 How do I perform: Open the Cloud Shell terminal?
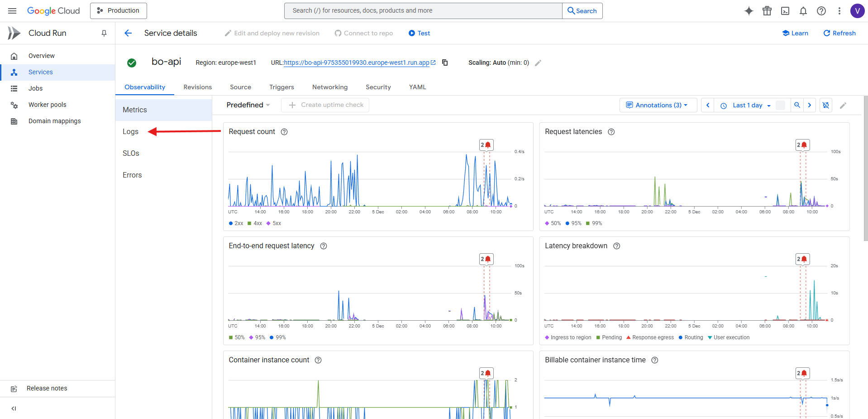(x=785, y=10)
